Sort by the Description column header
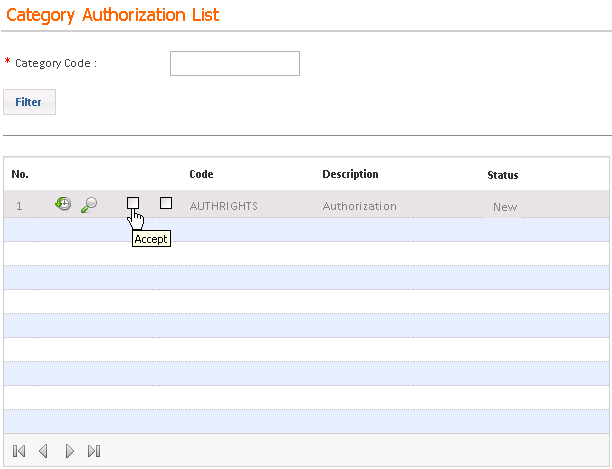Screen dimensions: 612x469 [x=350, y=175]
